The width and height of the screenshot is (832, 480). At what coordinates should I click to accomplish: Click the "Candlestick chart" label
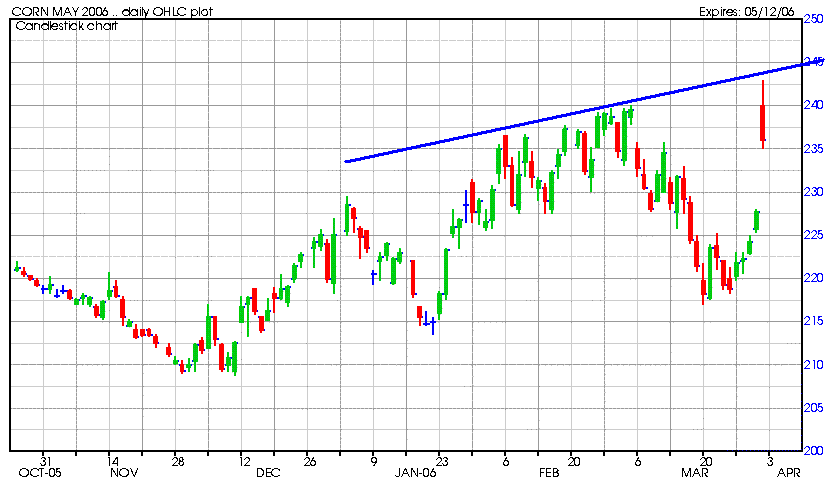[x=66, y=25]
